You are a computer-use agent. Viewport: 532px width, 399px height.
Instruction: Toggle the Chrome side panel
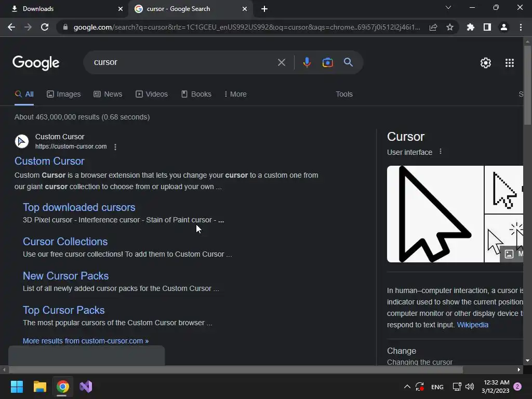coord(487,27)
